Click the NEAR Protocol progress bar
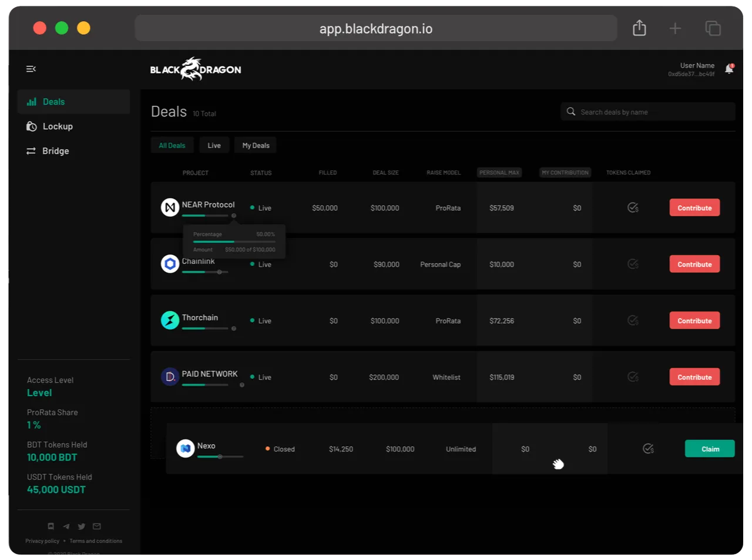 point(205,216)
